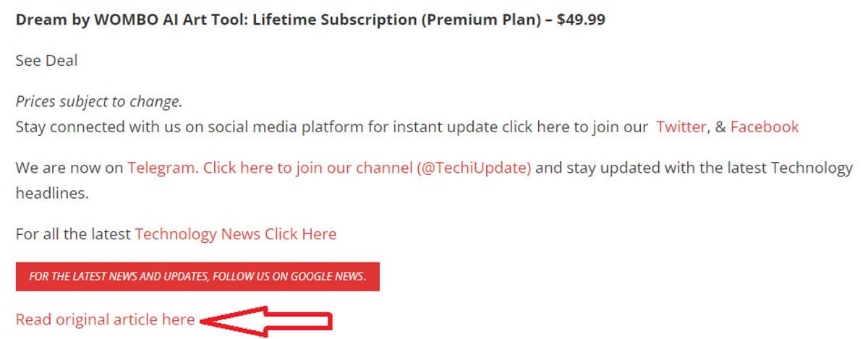Open the Twitter link
Viewport: 868px width, 339px height.
coord(681,127)
